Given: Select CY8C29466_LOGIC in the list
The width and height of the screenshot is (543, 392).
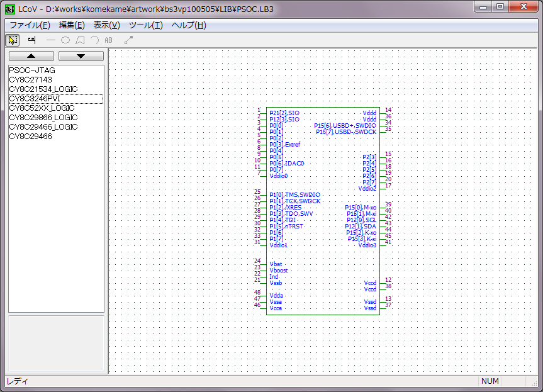Looking at the screenshot, I should (56, 126).
